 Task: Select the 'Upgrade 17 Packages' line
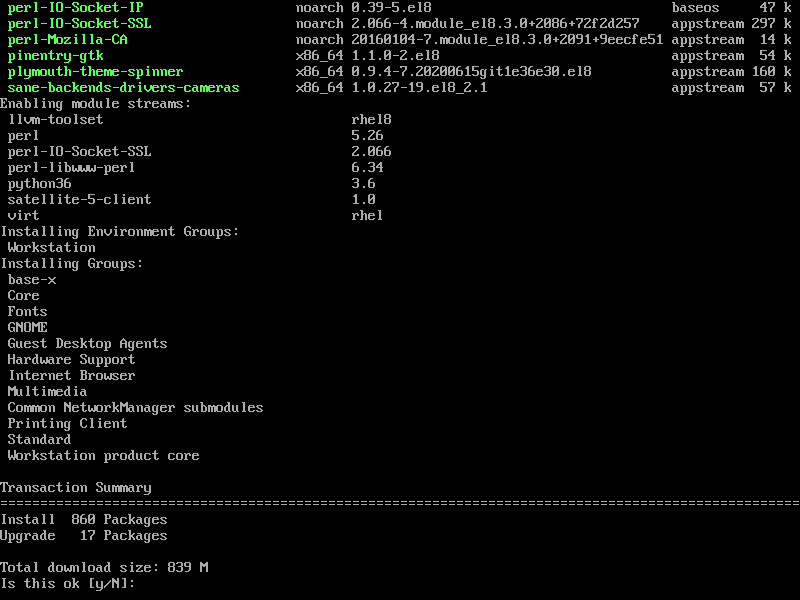(84, 535)
